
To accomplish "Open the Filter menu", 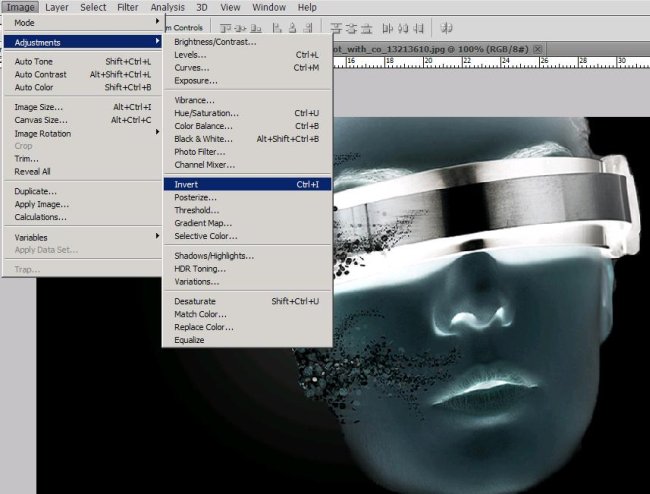I will tap(128, 7).
